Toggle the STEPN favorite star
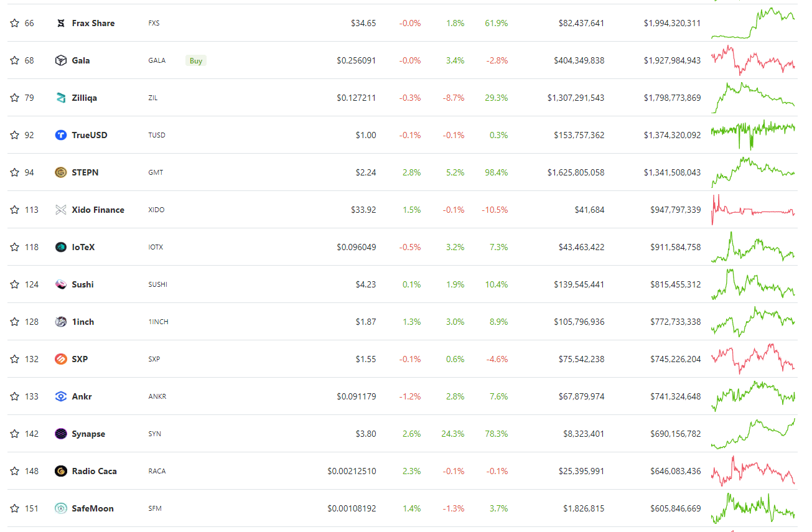Image resolution: width=812 pixels, height=532 pixels. click(x=14, y=172)
